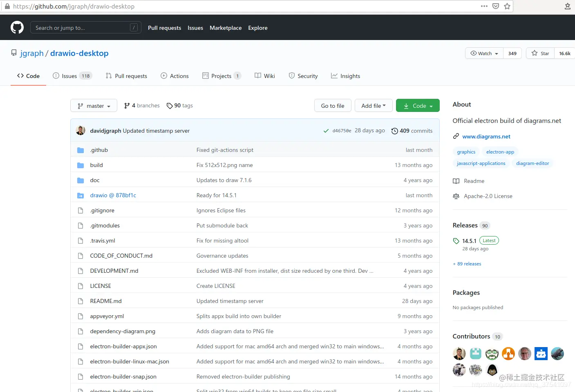Open the green Code download dropdown
The height and width of the screenshot is (392, 575).
418,106
